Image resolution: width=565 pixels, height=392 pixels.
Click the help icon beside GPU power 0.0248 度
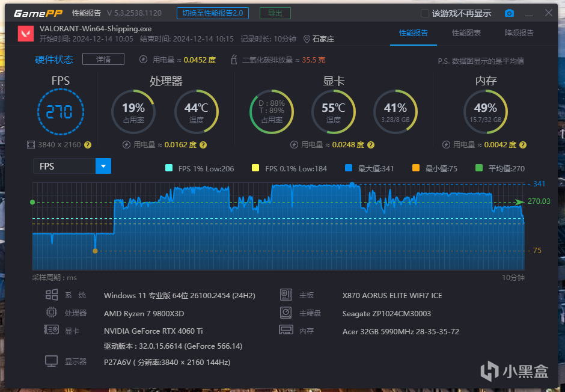[371, 145]
